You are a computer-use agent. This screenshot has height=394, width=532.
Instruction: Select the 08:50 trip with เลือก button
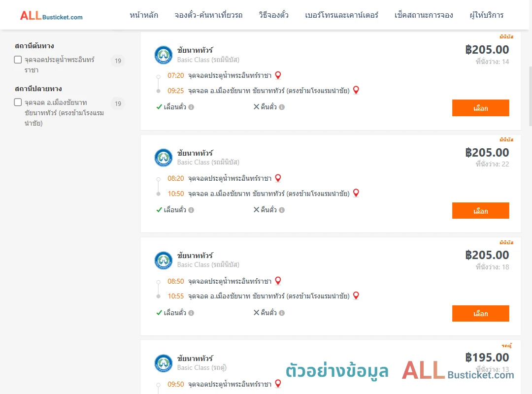click(x=480, y=314)
